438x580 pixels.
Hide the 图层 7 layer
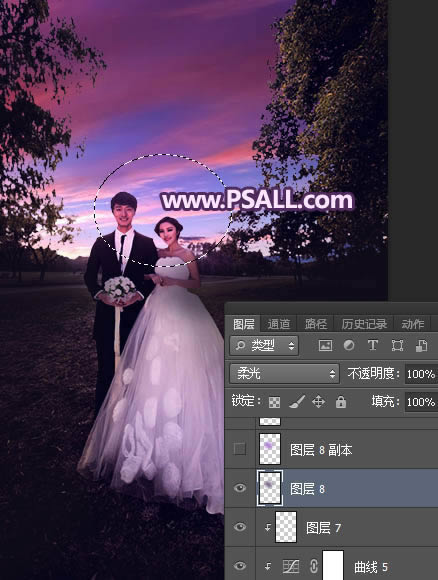point(240,527)
